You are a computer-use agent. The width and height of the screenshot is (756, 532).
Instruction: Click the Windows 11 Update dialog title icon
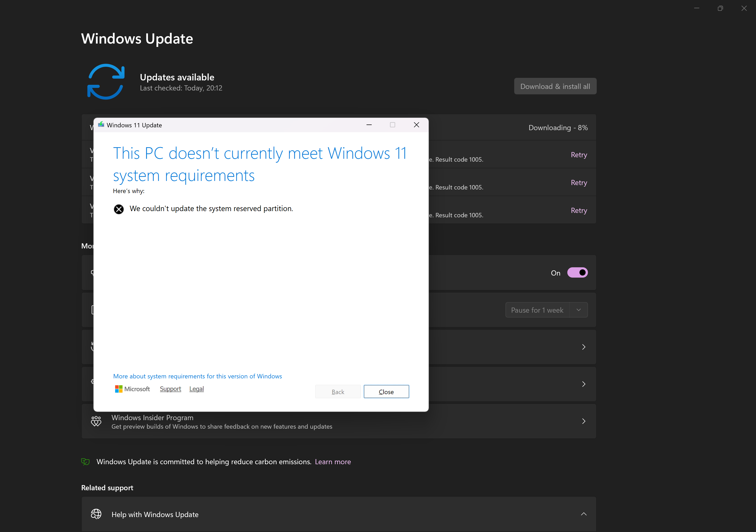(x=101, y=125)
